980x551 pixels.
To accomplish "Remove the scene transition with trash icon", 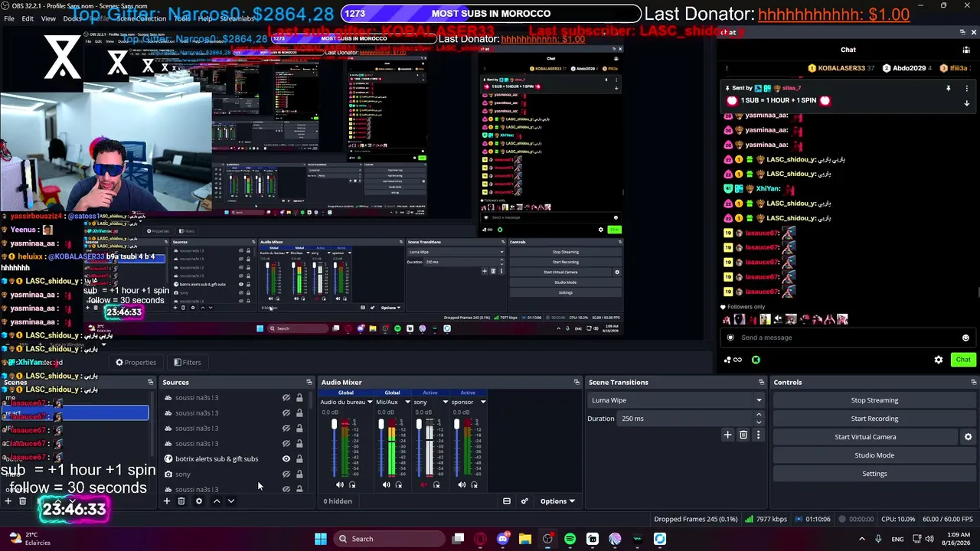I will (743, 435).
